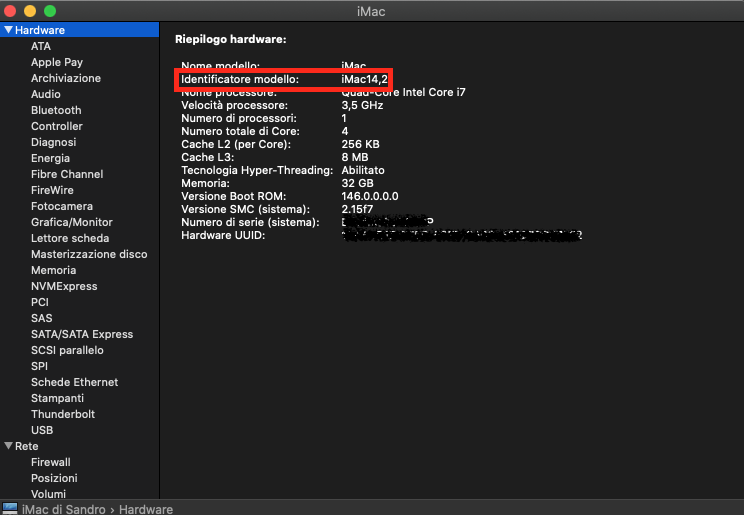
Task: Open the Controller section
Action: tap(57, 126)
